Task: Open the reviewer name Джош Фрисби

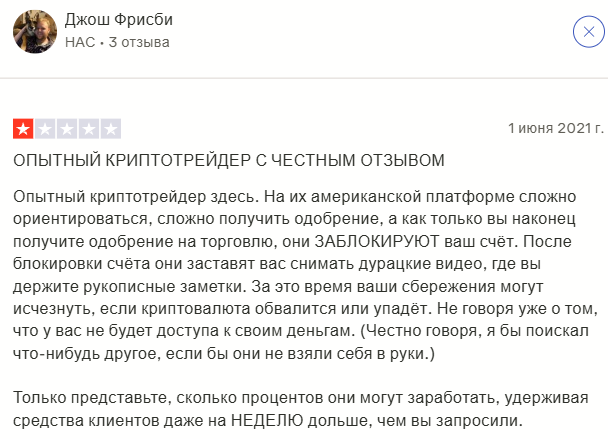Action: [118, 19]
